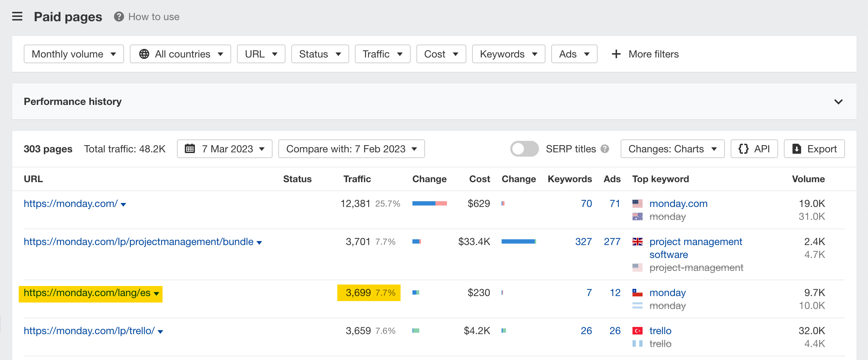The height and width of the screenshot is (360, 868).
Task: Expand the Performance history panel chevron
Action: pos(839,102)
